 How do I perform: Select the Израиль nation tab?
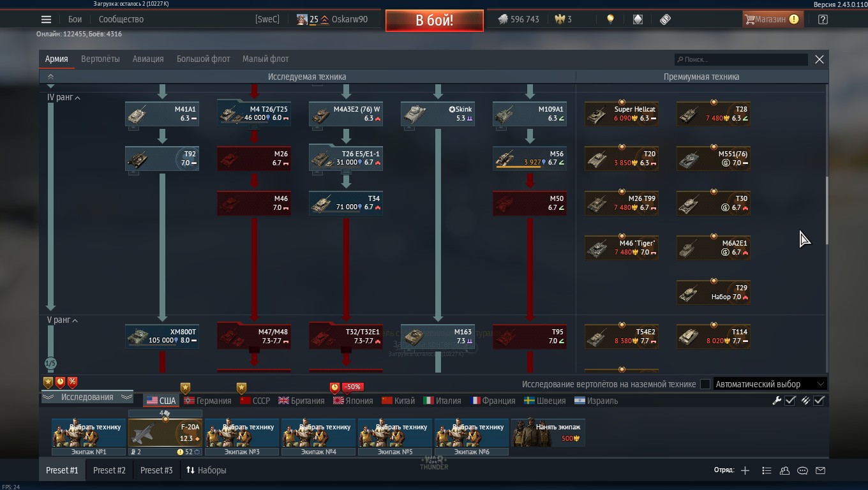coord(596,401)
